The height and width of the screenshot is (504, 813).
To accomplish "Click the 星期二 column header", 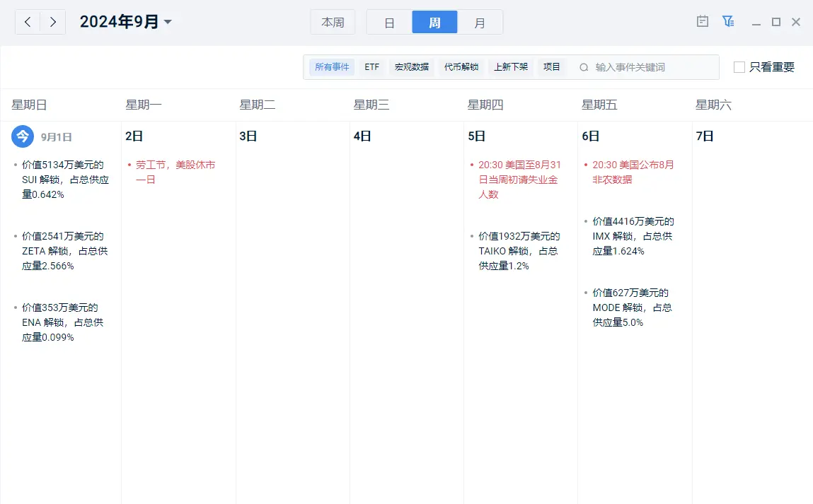I will click(257, 105).
